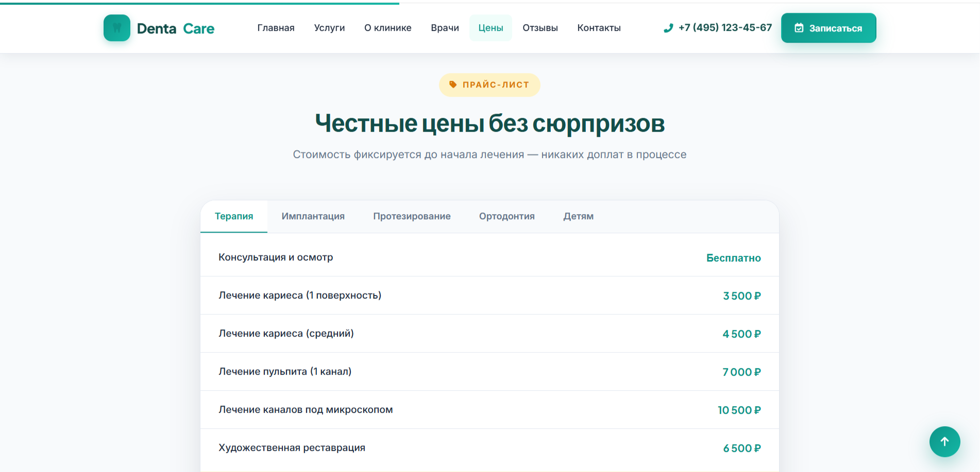
Task: Click the Записаться appointment button
Action: (x=829, y=28)
